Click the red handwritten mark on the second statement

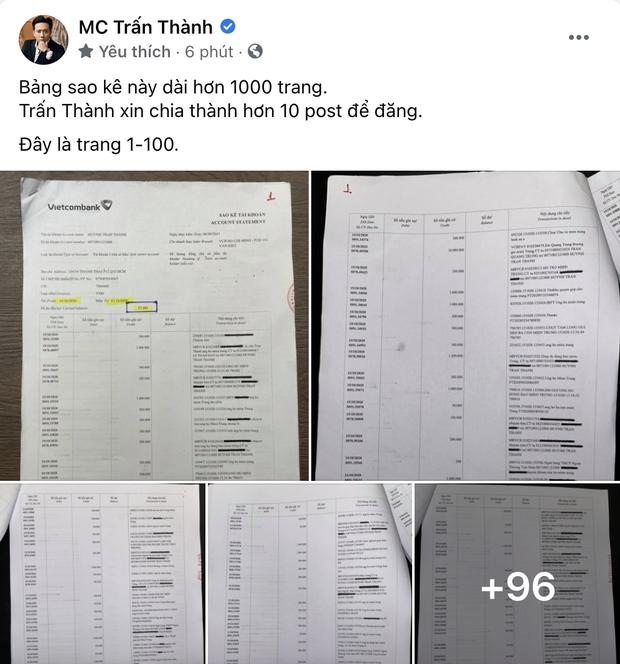(347, 190)
